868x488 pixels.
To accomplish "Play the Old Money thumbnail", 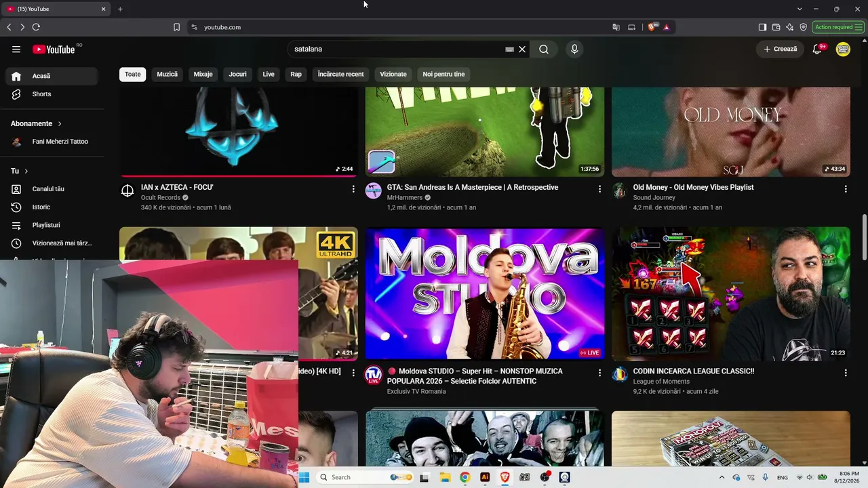I will click(731, 132).
